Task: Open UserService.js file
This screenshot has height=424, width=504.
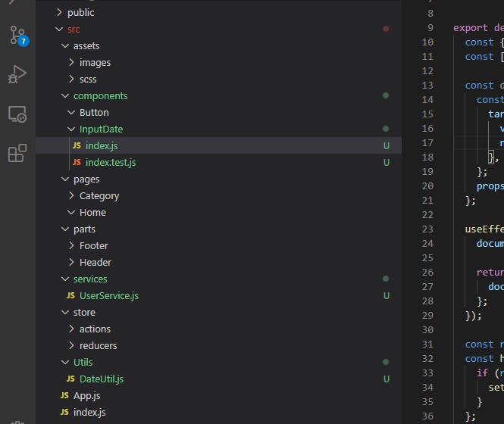Action: coord(218,295)
